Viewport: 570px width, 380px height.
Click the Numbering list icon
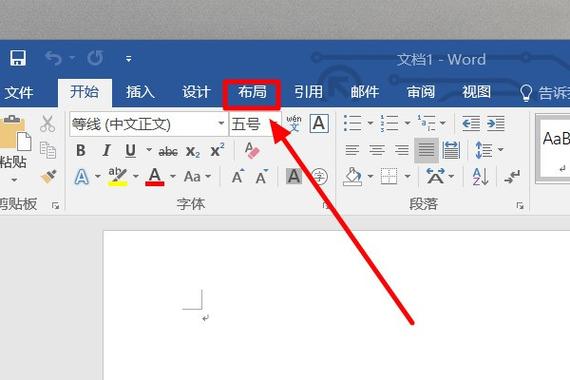(389, 123)
